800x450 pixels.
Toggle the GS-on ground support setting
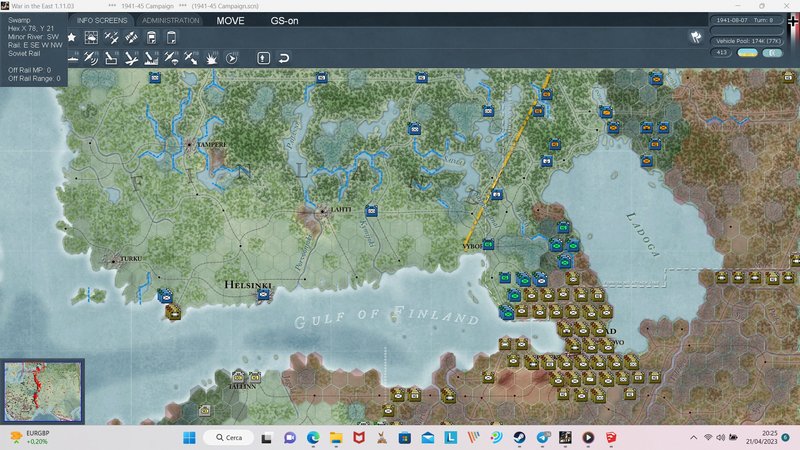284,21
